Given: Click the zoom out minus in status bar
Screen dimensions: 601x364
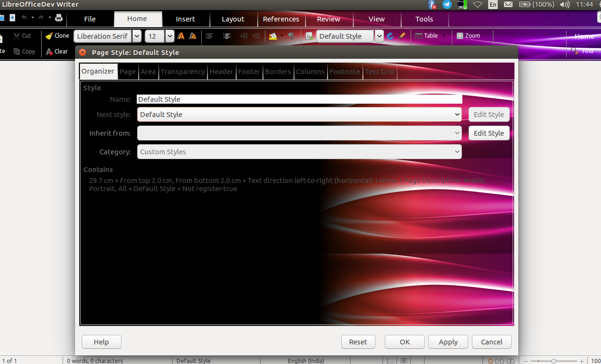Looking at the screenshot, I should pos(525,361).
